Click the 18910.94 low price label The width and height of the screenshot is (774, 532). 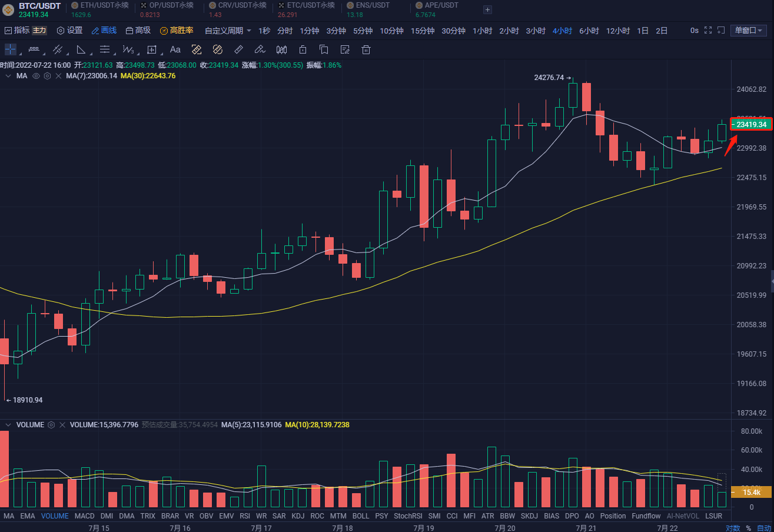27,400
